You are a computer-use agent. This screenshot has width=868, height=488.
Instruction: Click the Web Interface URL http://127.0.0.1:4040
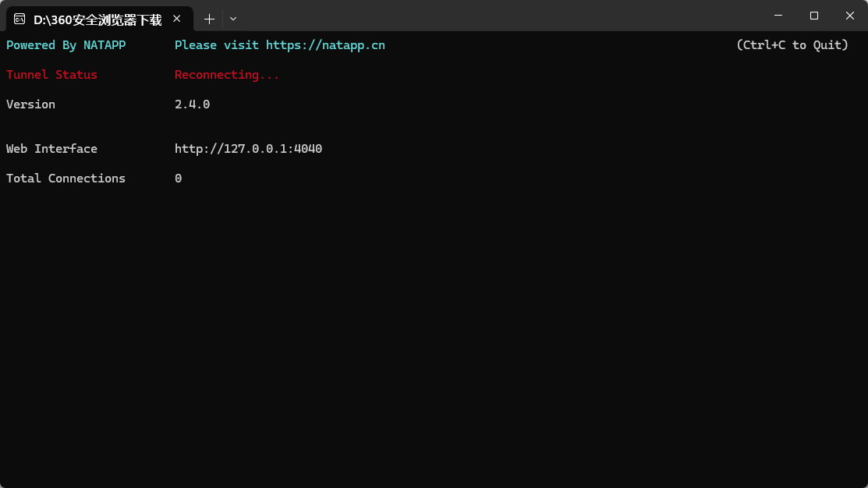coord(248,148)
